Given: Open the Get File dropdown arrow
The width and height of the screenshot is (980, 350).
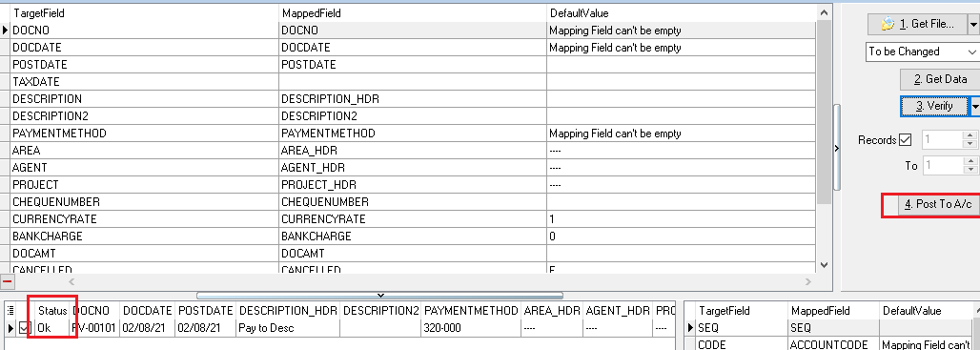Looking at the screenshot, I should (973, 25).
